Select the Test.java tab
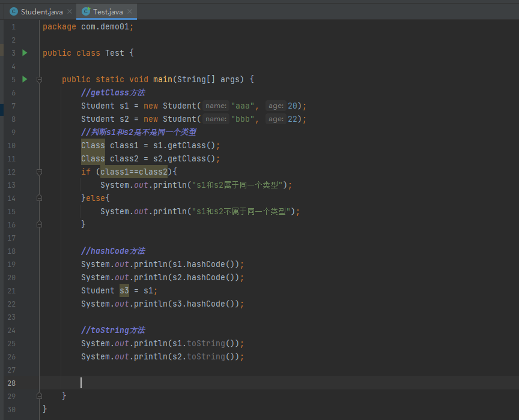Screen dimensions: 519x420 108,12
